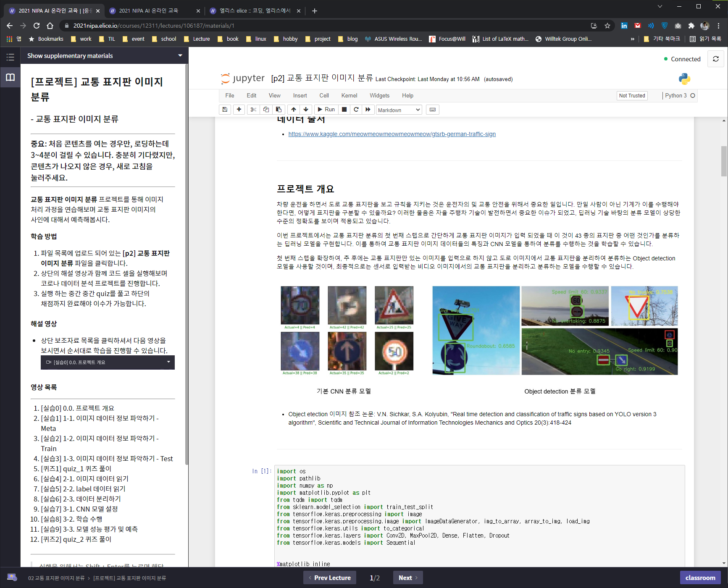Click the notebook title [p2] 교통 표지판 이미지 분류
This screenshot has width=728, height=588.
point(322,78)
